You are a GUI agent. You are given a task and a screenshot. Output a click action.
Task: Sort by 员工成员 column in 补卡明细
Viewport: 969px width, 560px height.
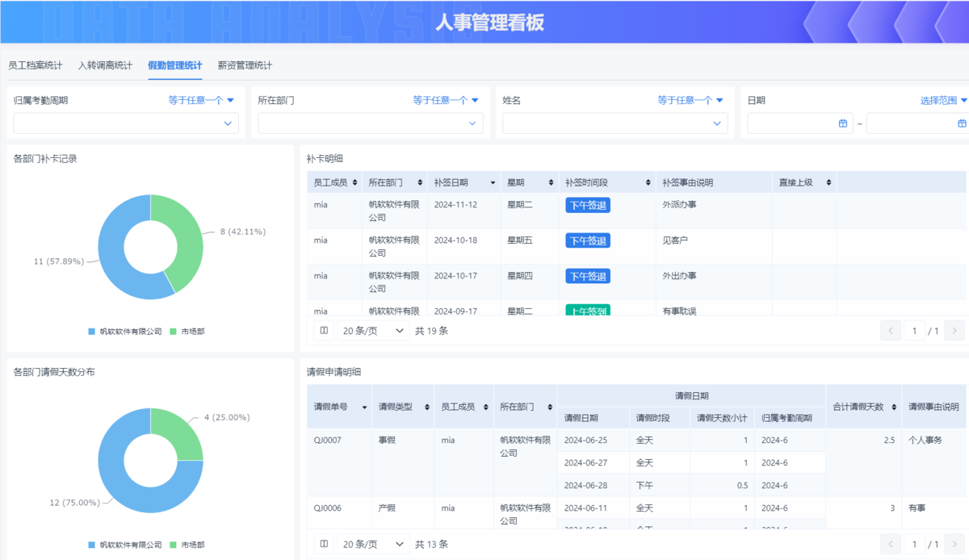pyautogui.click(x=354, y=183)
